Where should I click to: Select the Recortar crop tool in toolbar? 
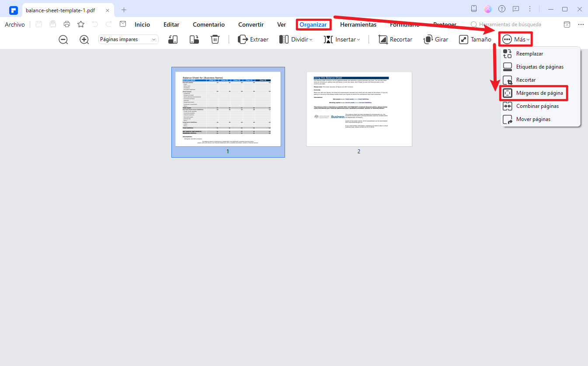point(396,39)
